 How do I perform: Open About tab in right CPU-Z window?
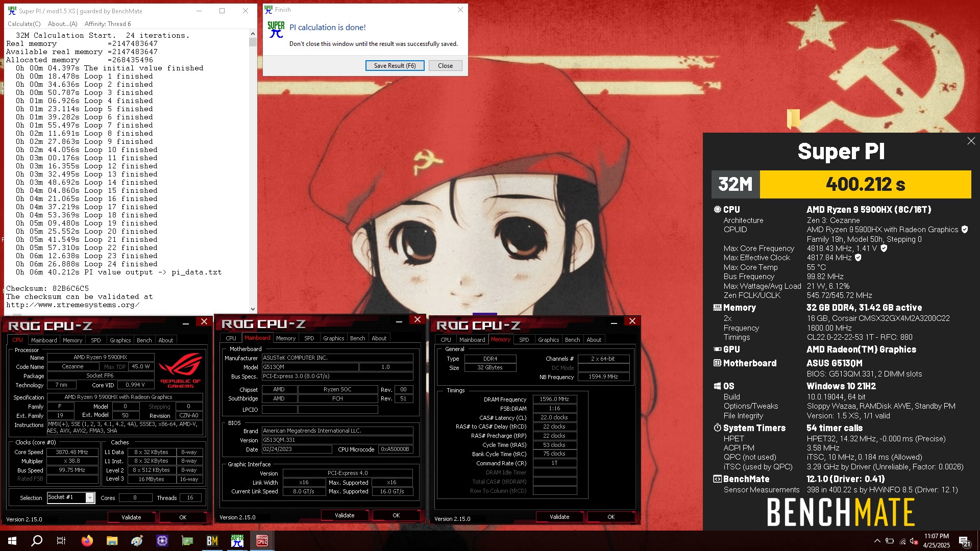pos(594,340)
